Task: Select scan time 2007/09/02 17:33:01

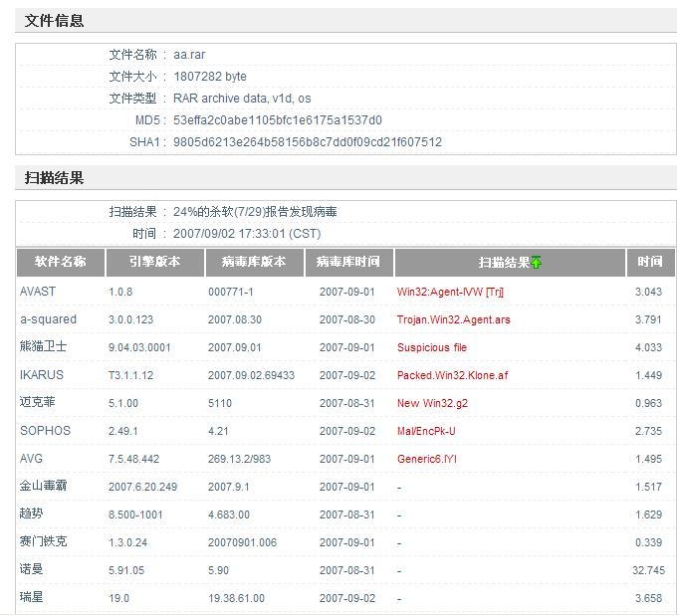Action: (247, 234)
